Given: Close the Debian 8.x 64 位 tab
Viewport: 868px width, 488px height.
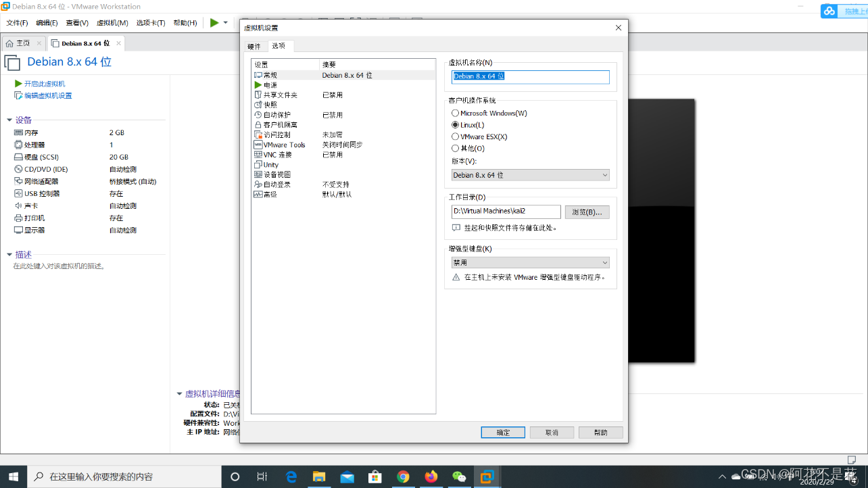Looking at the screenshot, I should tap(118, 43).
